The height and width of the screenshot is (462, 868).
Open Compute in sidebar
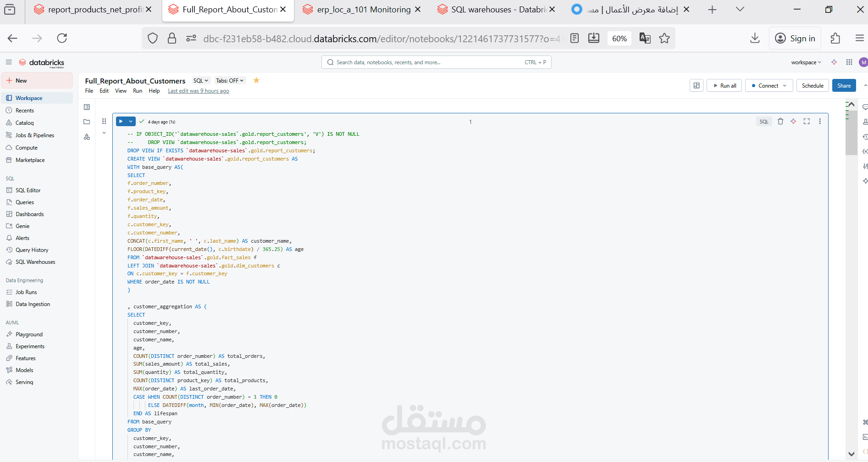tap(37, 148)
